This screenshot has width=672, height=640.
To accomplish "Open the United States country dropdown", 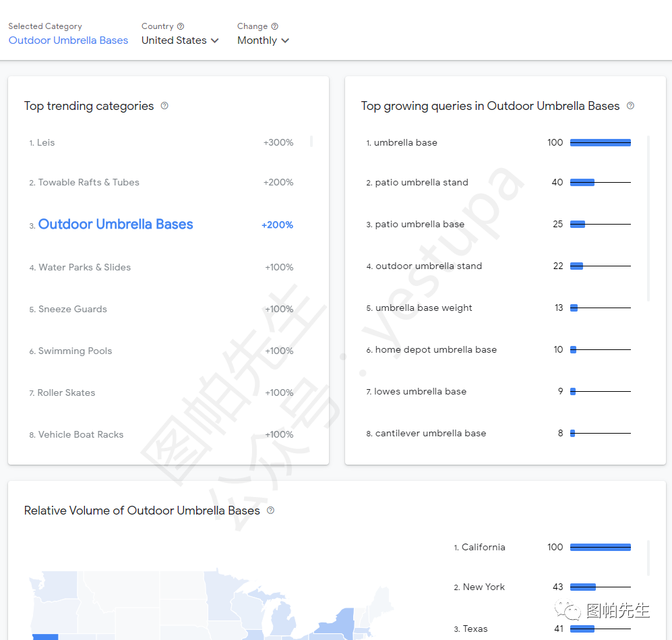I will [180, 40].
